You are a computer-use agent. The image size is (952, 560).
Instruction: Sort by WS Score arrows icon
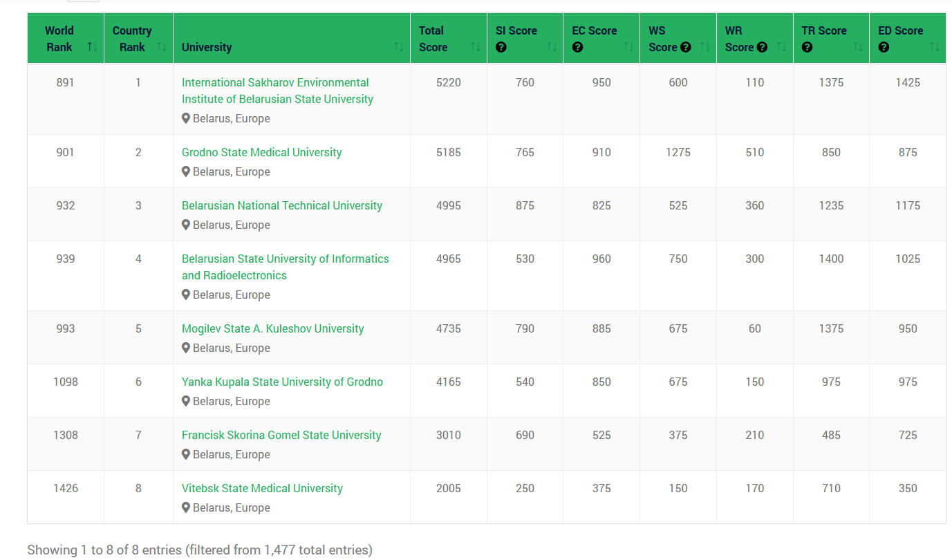pyautogui.click(x=705, y=47)
